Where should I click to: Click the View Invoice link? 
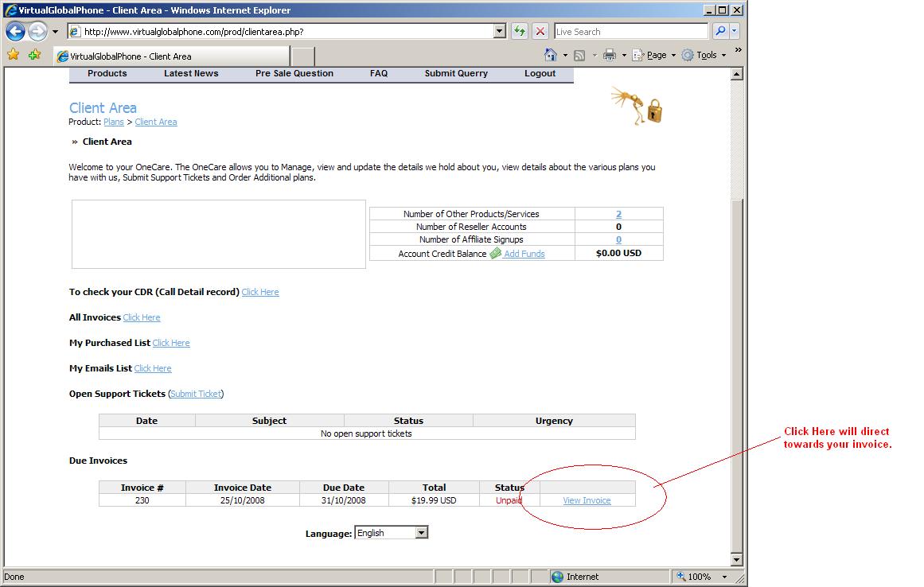[587, 500]
